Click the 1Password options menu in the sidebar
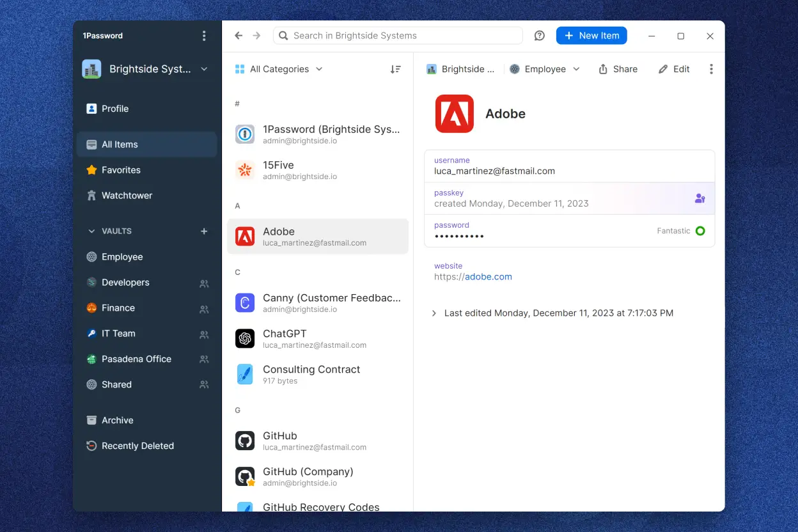The width and height of the screenshot is (798, 532). click(x=204, y=36)
